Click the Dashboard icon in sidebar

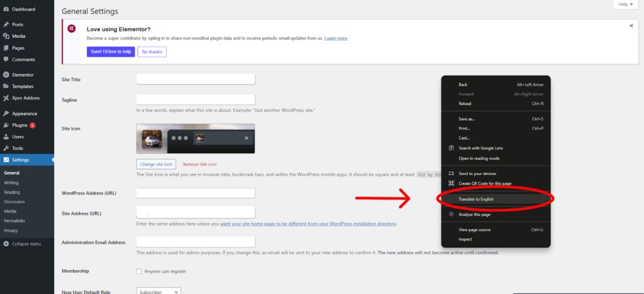click(x=6, y=9)
